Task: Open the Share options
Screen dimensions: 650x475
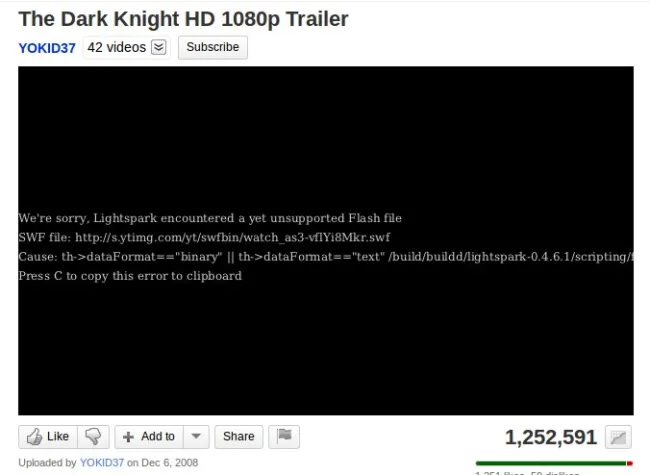Action: pyautogui.click(x=239, y=436)
